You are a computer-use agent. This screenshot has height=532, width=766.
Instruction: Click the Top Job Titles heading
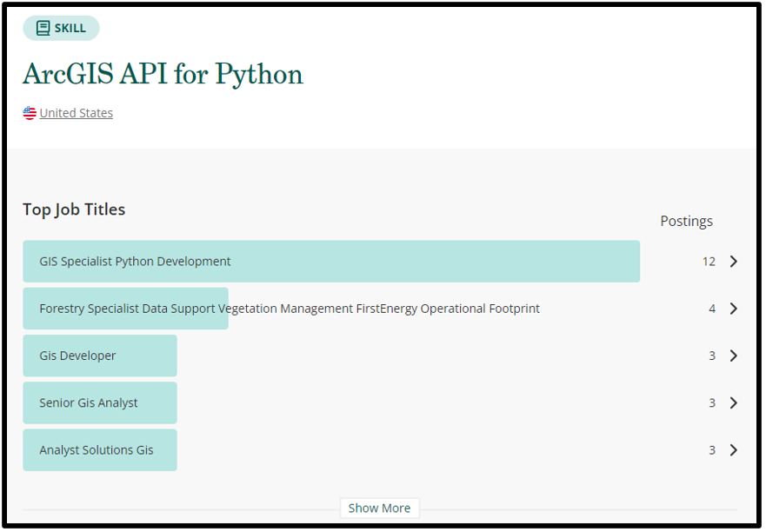pyautogui.click(x=74, y=209)
